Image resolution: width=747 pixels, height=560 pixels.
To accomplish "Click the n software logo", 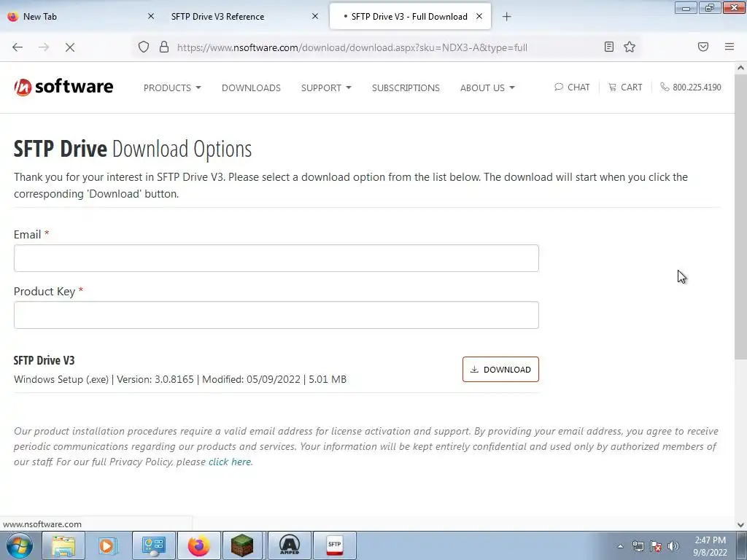I will [63, 87].
